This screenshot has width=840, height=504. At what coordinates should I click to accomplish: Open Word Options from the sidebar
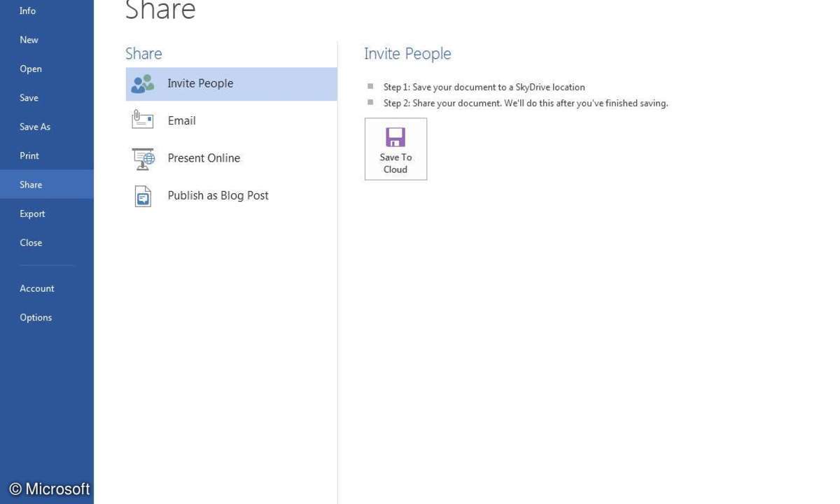click(47, 317)
